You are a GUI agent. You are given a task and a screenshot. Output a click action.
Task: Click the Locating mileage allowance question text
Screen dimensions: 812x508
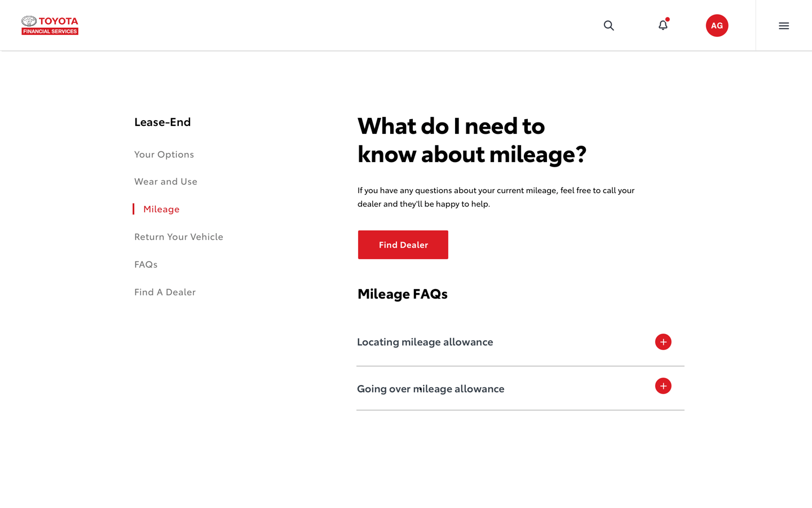tap(425, 341)
